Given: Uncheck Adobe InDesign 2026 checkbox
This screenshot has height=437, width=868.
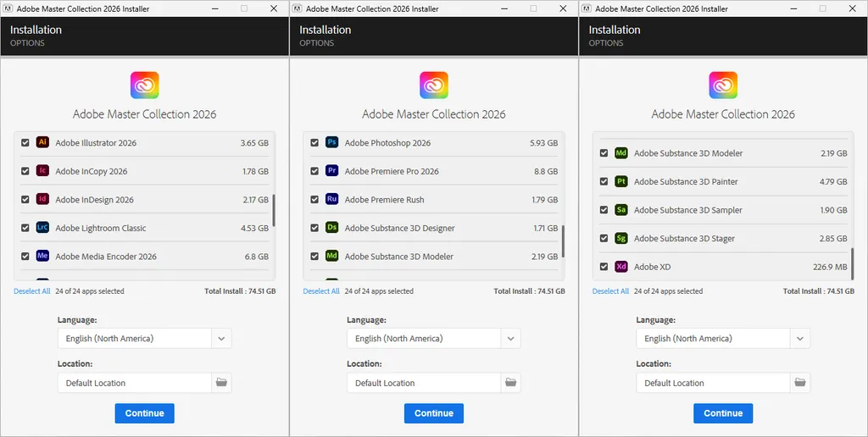Looking at the screenshot, I should point(25,199).
